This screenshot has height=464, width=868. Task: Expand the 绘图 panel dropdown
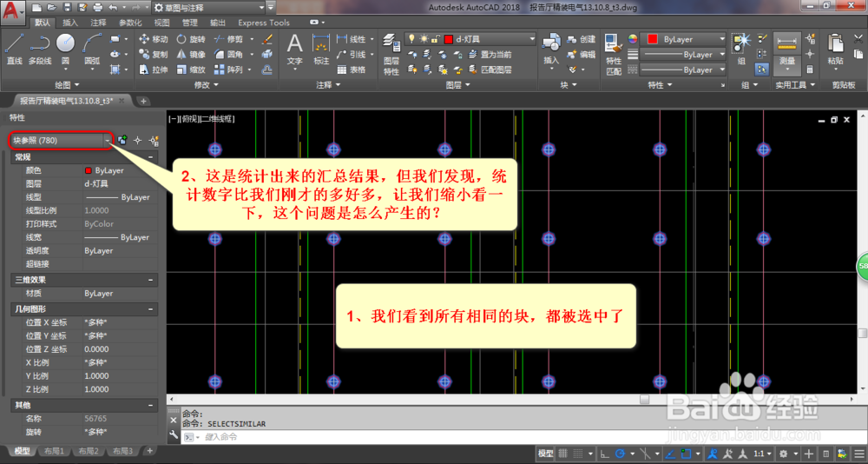tap(68, 85)
